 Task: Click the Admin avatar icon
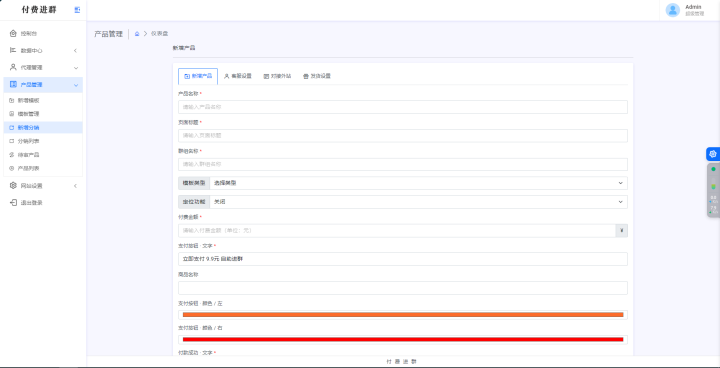673,10
